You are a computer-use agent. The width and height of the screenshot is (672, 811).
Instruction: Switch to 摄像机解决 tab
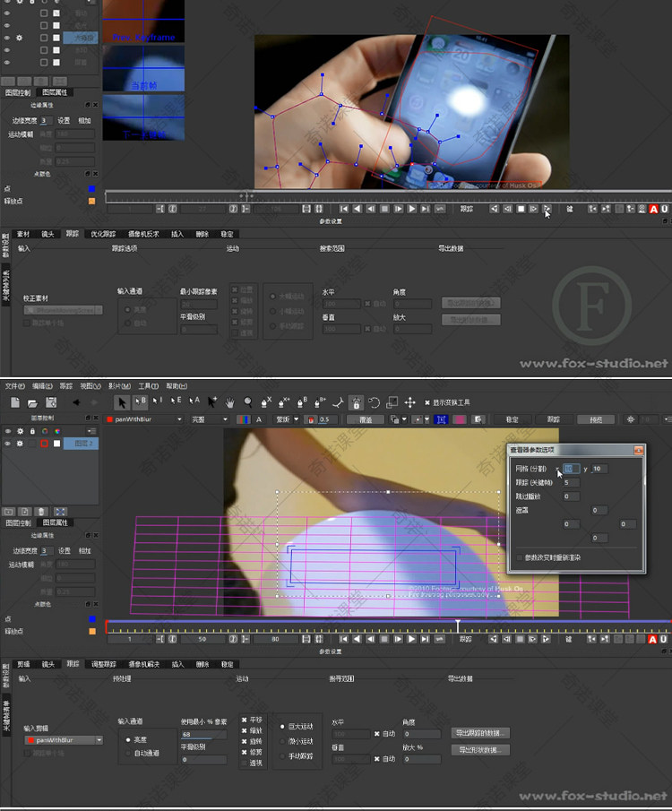(x=144, y=664)
